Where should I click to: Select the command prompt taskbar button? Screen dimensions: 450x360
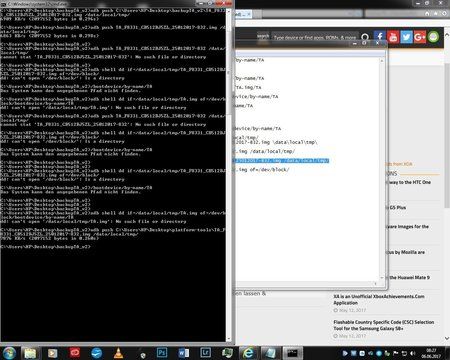292,353
